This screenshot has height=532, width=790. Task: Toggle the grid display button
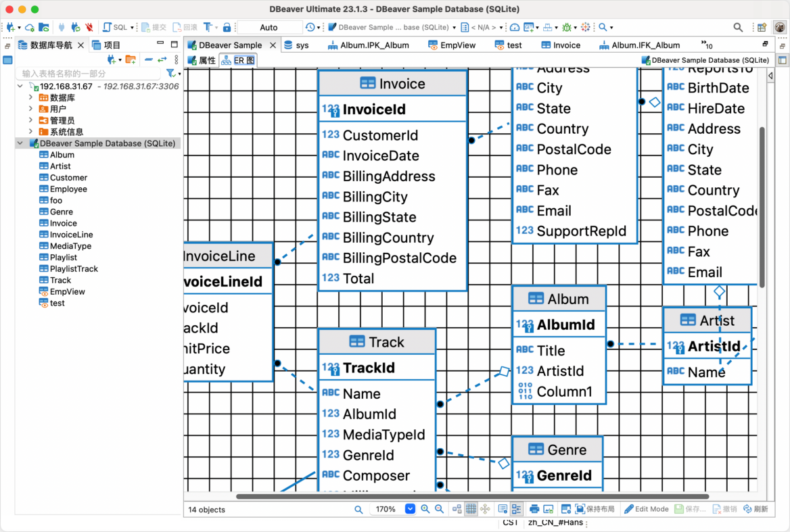[471, 509]
